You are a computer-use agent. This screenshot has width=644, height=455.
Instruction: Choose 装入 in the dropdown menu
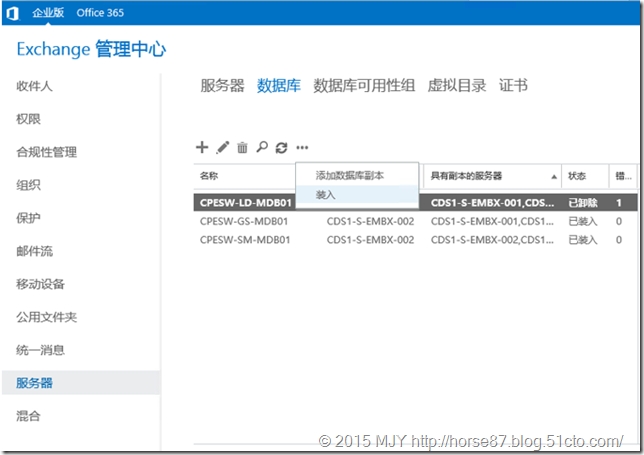coord(326,194)
